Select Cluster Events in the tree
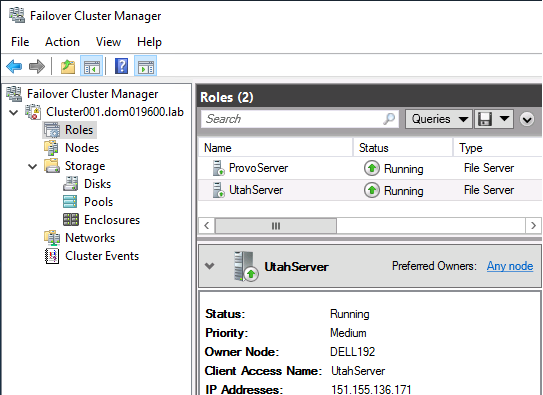Screen dimensions: 543x395 (x=102, y=256)
